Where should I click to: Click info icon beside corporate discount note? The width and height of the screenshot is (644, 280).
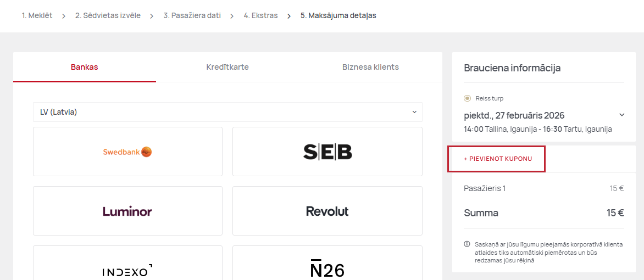pyautogui.click(x=467, y=244)
